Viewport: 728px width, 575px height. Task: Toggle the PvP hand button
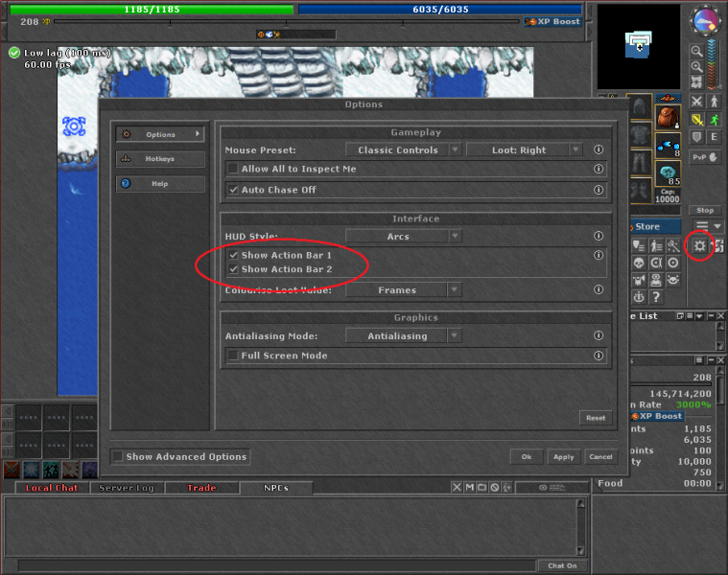(705, 157)
